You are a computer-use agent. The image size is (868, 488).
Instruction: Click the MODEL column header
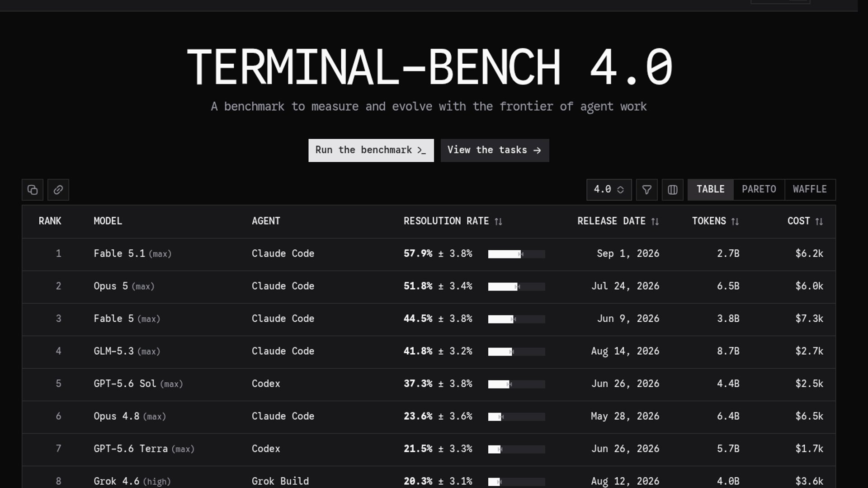(x=108, y=221)
